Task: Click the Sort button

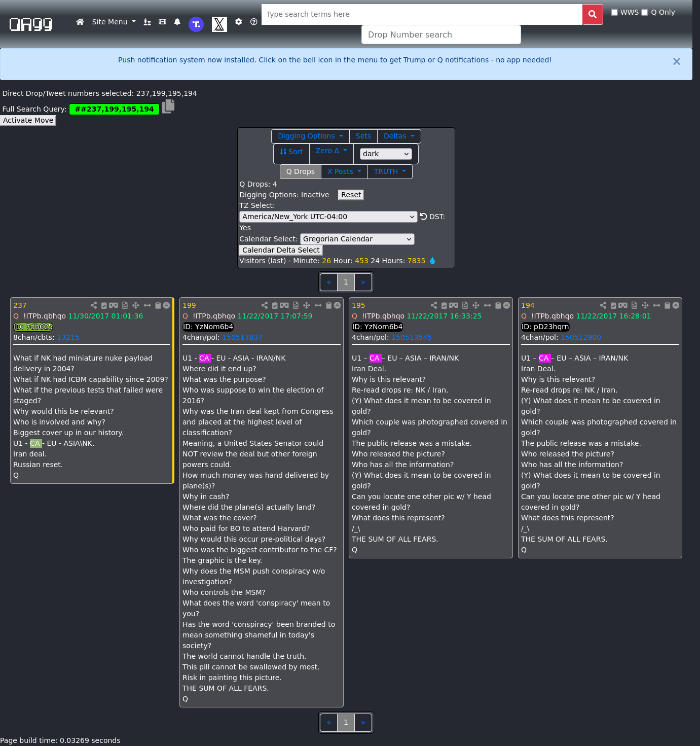Action: point(291,152)
